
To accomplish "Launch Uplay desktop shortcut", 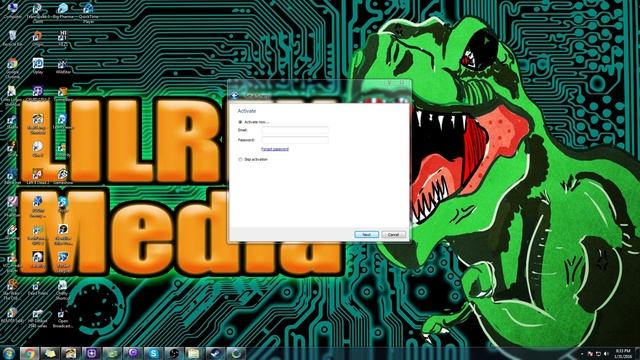I will tap(38, 66).
